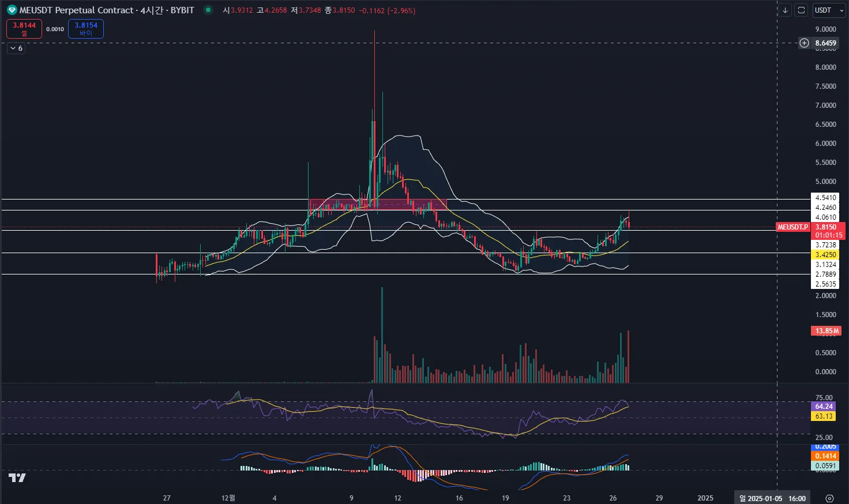849x504 pixels.
Task: Click the blue 3.8154 buy button
Action: tap(86, 29)
